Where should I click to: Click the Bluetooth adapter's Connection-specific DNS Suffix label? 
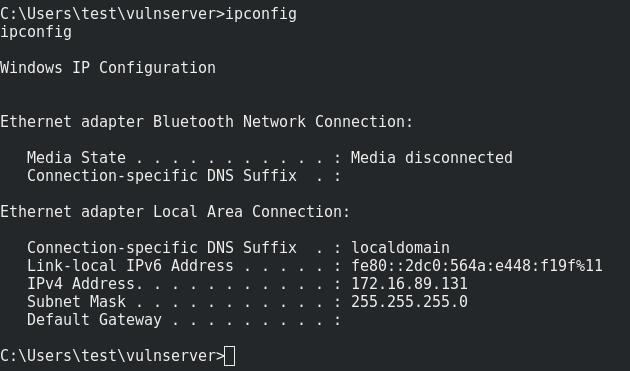pos(162,176)
